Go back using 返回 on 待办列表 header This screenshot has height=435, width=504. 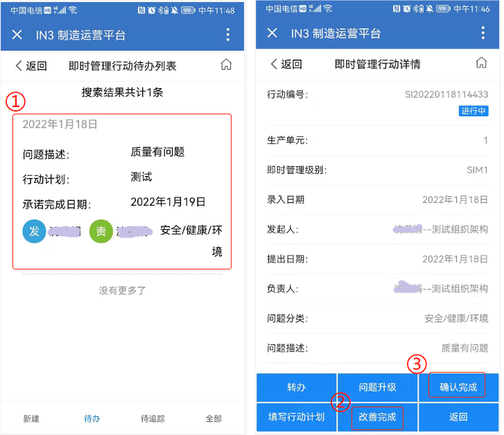pos(31,66)
